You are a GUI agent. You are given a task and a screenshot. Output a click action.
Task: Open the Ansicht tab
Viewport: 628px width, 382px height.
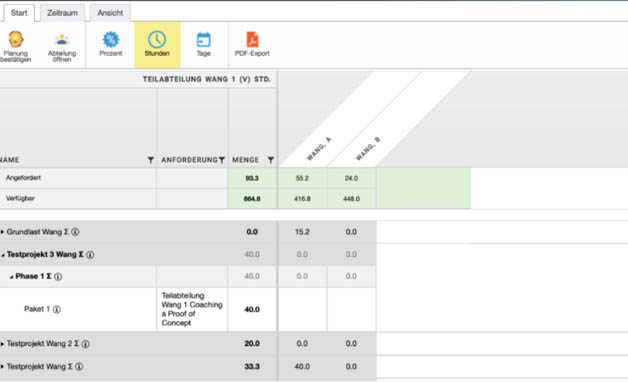[110, 13]
